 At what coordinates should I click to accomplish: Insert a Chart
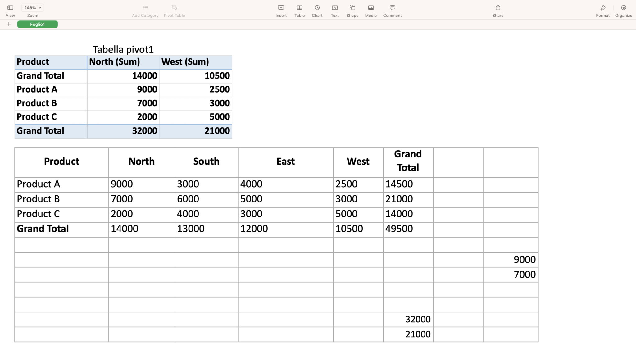tap(317, 9)
